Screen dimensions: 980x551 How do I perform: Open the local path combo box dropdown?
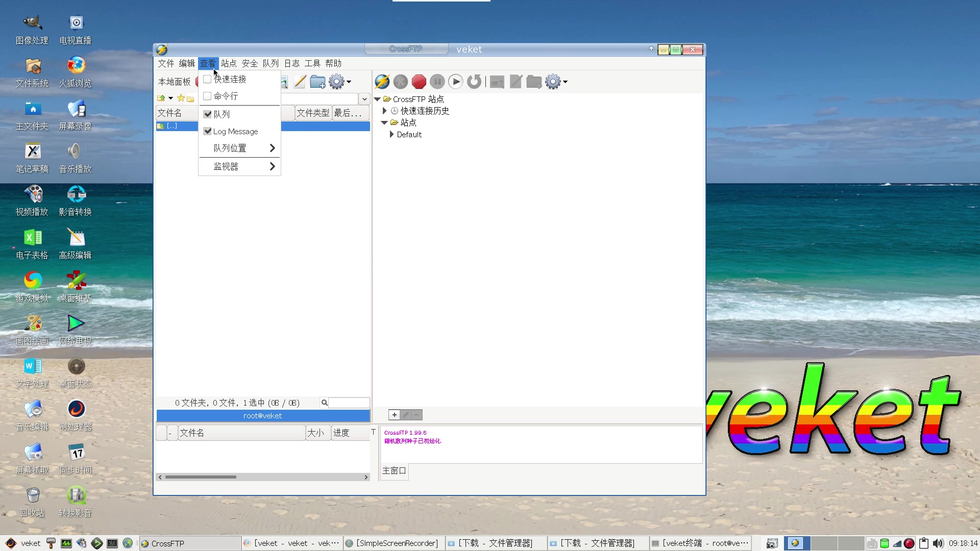tap(364, 98)
